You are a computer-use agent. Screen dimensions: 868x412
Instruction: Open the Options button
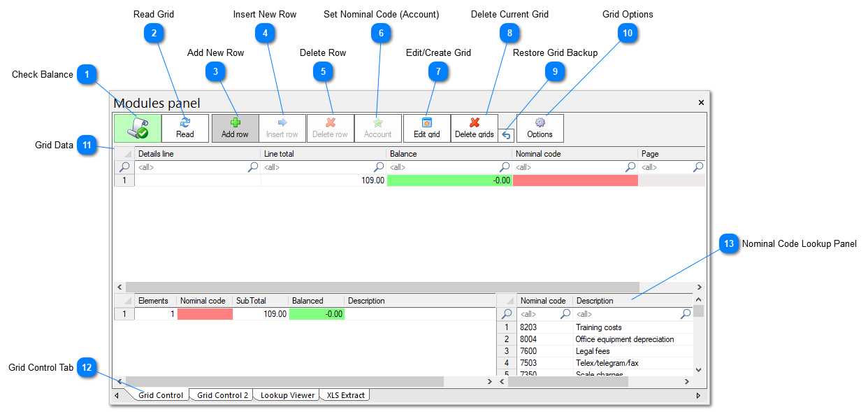tap(540, 127)
